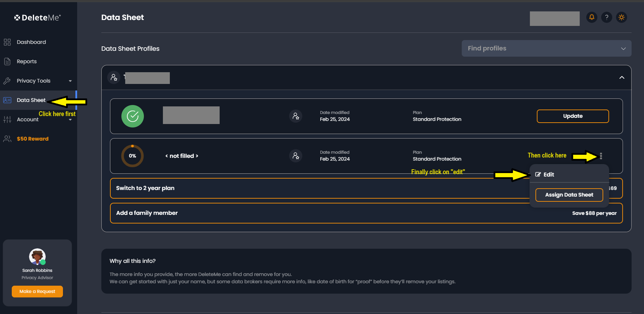644x314 pixels.
Task: Click the '< not filled >' profile name
Action: [x=182, y=156]
